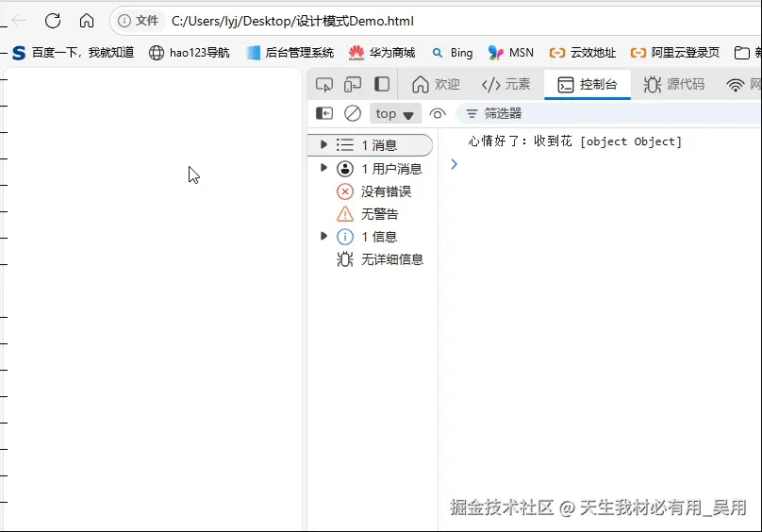Toggle device emulation mode
762x532 pixels.
353,85
